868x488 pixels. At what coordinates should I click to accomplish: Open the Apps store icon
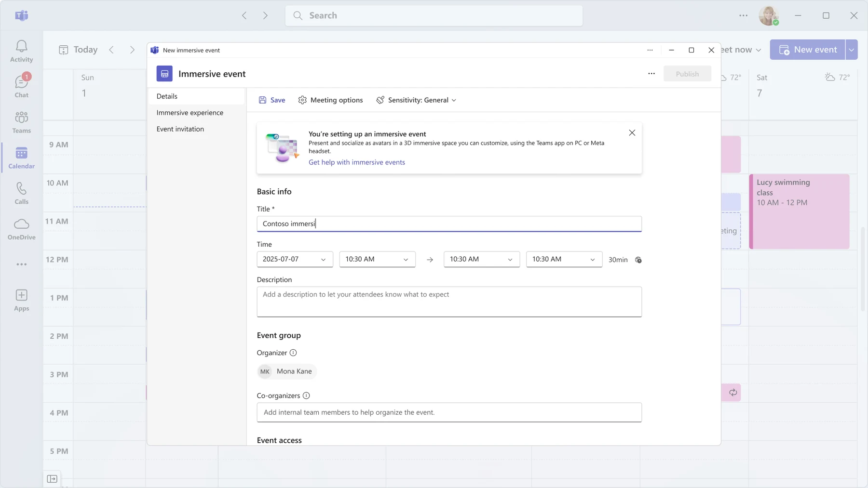21,300
